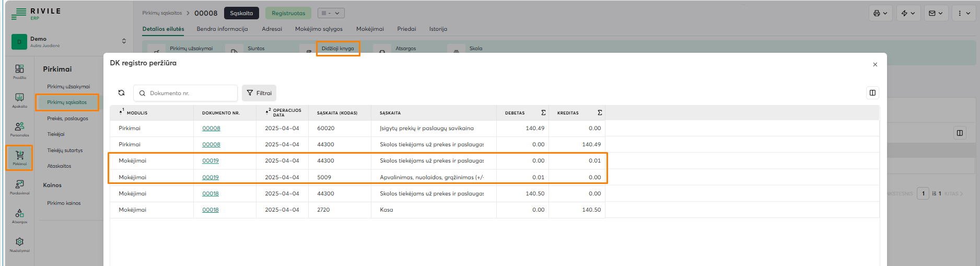The height and width of the screenshot is (266, 980).
Task: Close the DK registro peržiūra dialog
Action: pyautogui.click(x=875, y=65)
